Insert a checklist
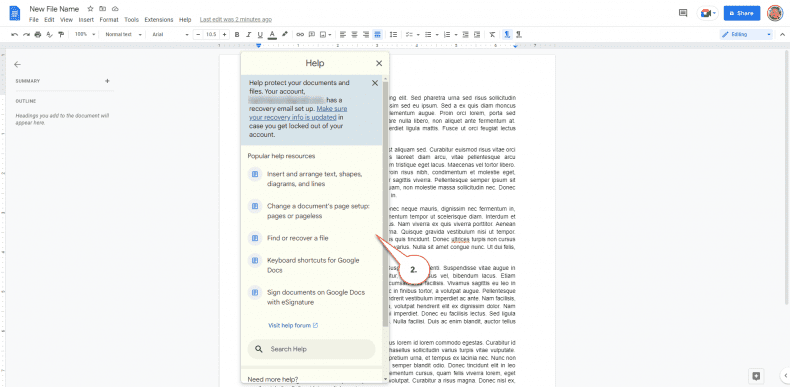 [410, 35]
